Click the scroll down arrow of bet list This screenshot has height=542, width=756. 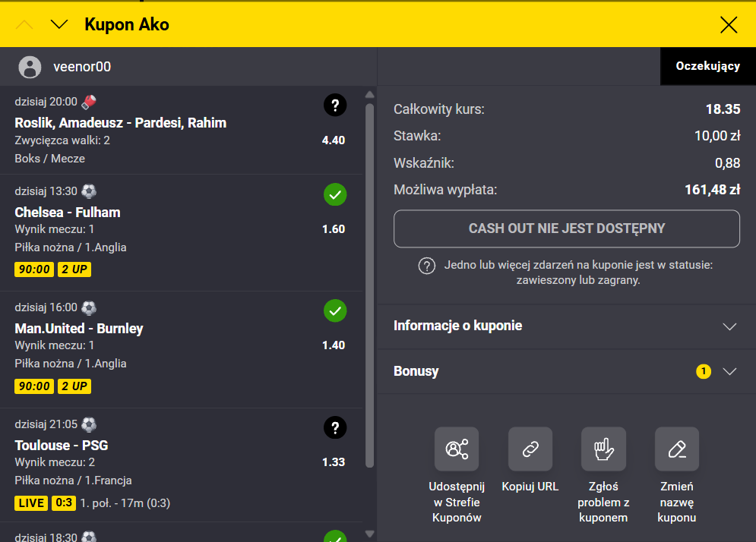370,534
